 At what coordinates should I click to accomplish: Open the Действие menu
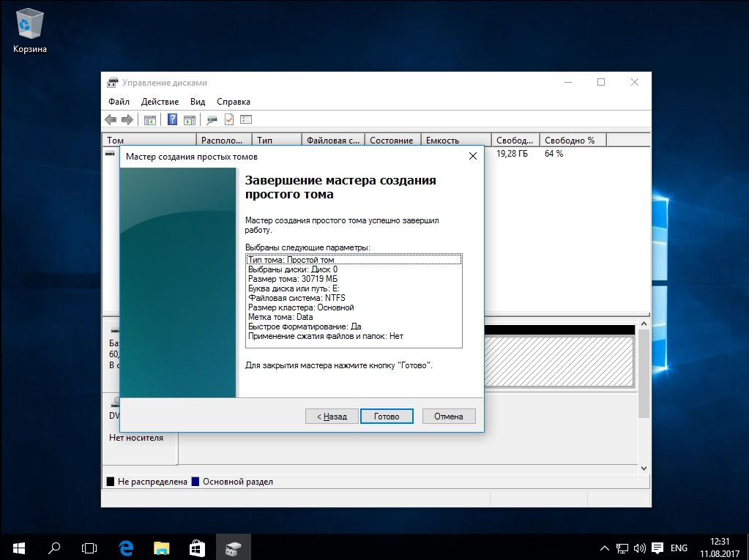(x=160, y=102)
